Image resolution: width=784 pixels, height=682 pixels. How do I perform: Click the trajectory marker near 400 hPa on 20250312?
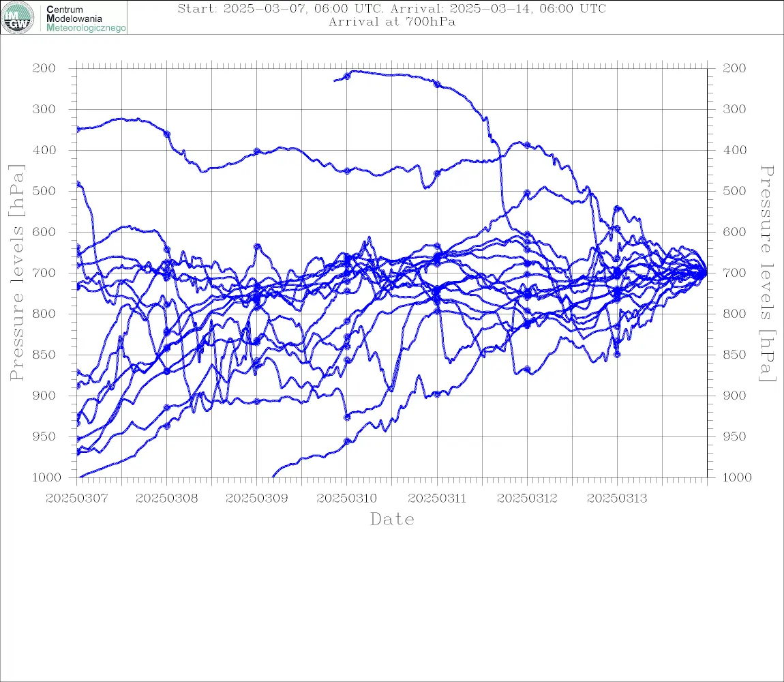tap(527, 145)
